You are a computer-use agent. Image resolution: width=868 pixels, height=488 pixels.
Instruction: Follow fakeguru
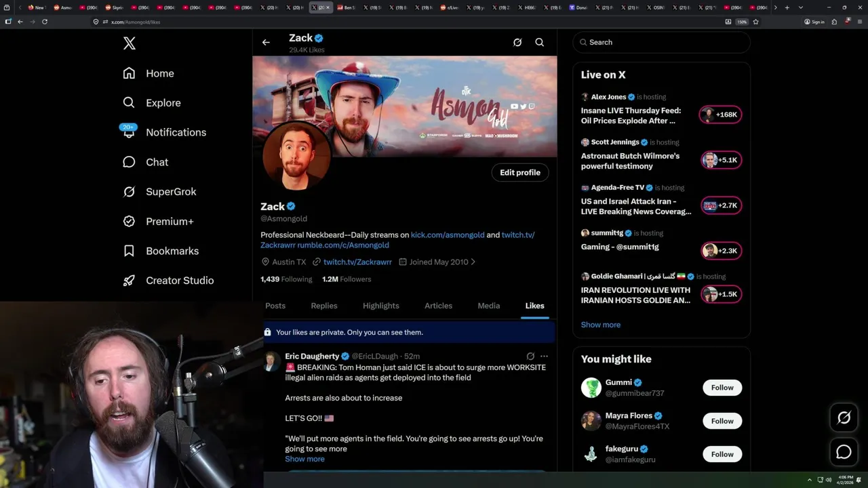pyautogui.click(x=722, y=454)
